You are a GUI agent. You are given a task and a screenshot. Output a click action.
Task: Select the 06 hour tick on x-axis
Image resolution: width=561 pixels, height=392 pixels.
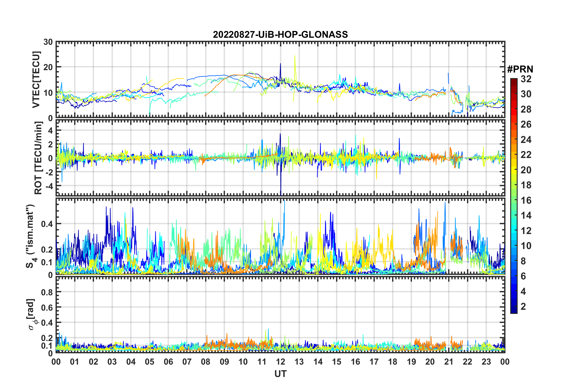tap(168, 362)
